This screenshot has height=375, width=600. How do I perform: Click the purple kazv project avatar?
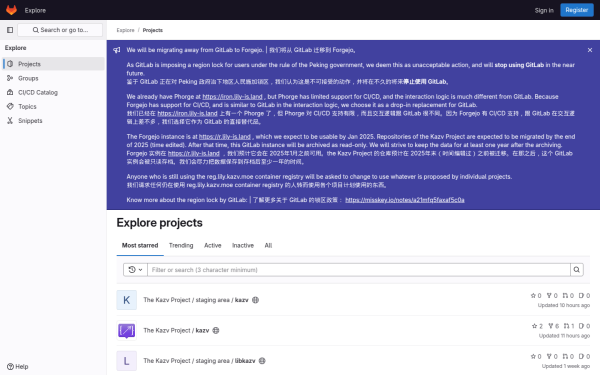tap(127, 330)
